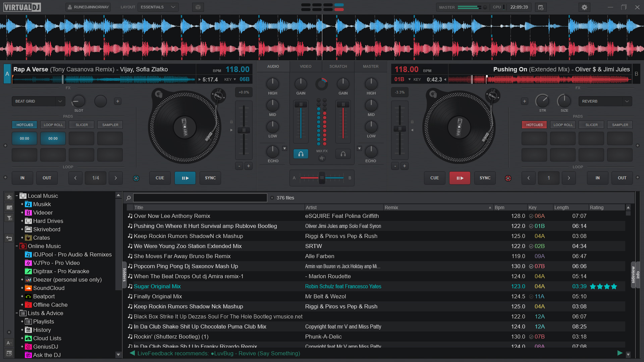
Task: Click the SYNC button on deck B
Action: click(485, 178)
